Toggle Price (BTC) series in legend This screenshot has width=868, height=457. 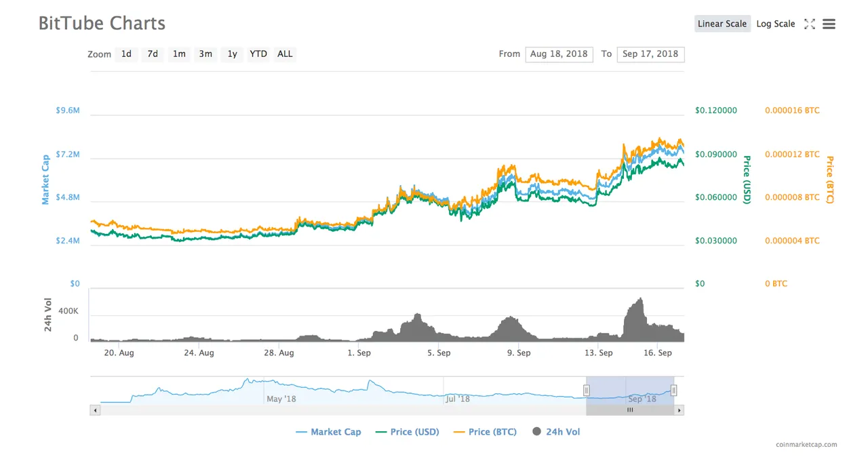[x=485, y=432]
